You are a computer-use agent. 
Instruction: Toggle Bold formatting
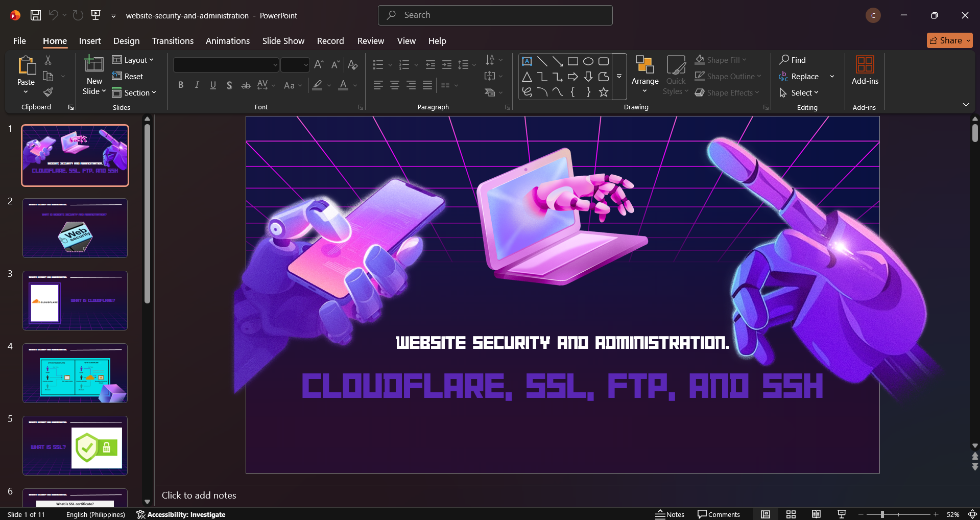181,85
